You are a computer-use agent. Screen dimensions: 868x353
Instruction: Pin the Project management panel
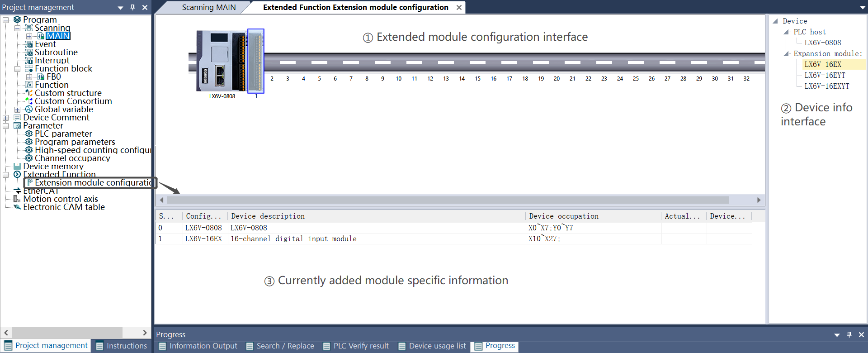(x=132, y=7)
